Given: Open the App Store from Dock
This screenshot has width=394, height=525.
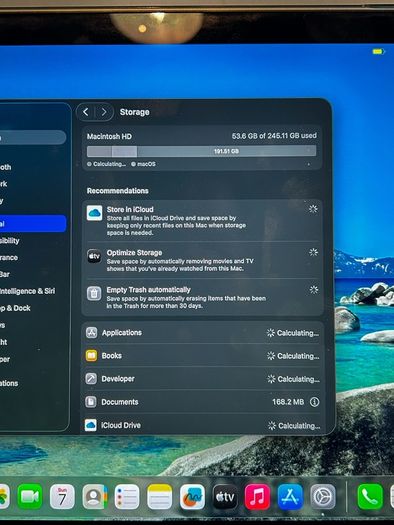Looking at the screenshot, I should [x=290, y=497].
